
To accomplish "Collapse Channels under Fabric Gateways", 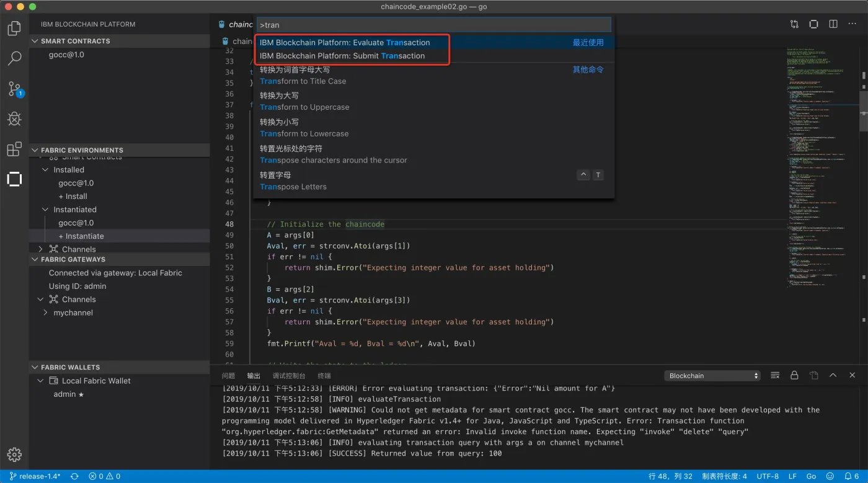I will [41, 299].
